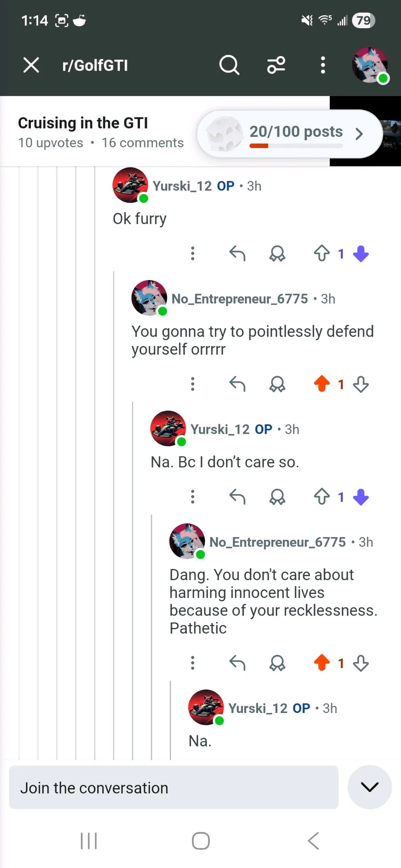Open your profile avatar in the header

click(x=369, y=65)
